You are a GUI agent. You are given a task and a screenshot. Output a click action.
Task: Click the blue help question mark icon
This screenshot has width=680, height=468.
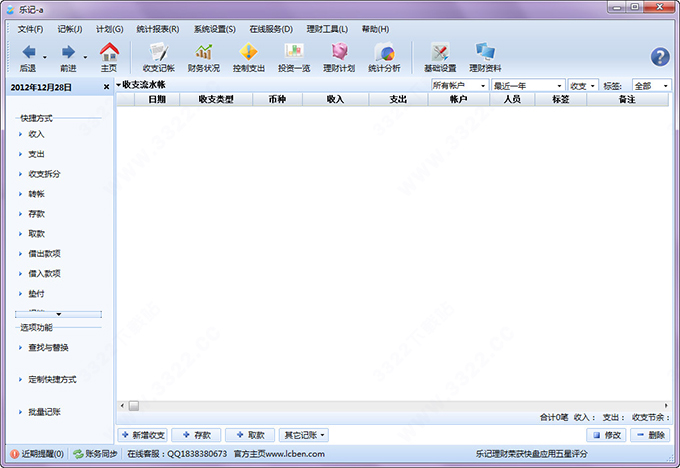pyautogui.click(x=660, y=57)
